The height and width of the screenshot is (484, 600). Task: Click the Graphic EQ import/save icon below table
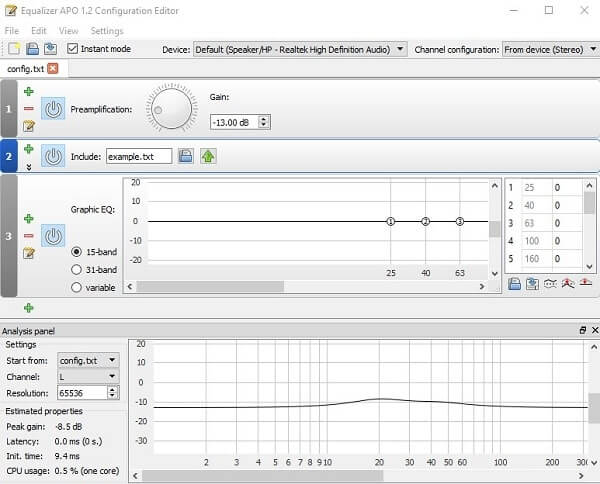pos(514,284)
